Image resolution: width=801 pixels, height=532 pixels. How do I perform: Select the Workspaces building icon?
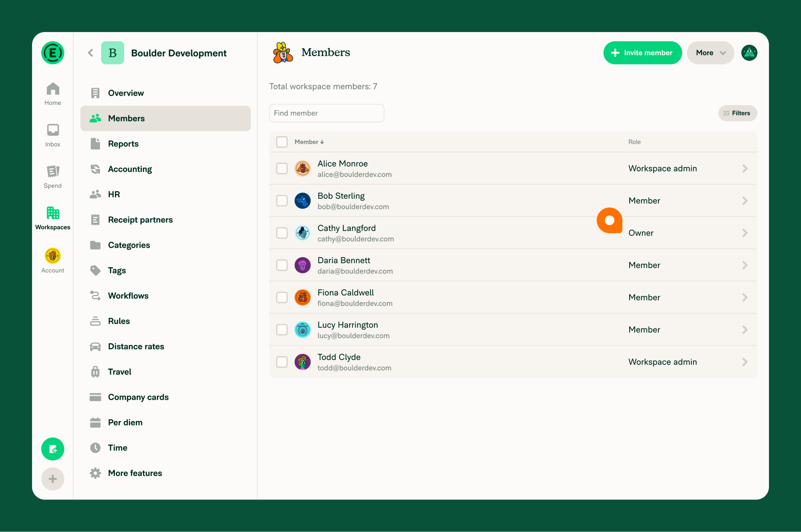[52, 213]
